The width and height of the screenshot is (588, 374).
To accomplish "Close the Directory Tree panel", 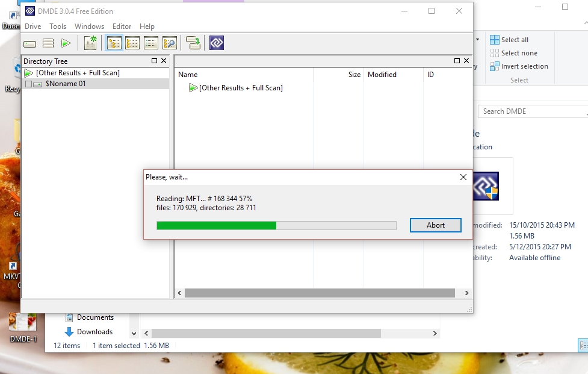I will 164,61.
